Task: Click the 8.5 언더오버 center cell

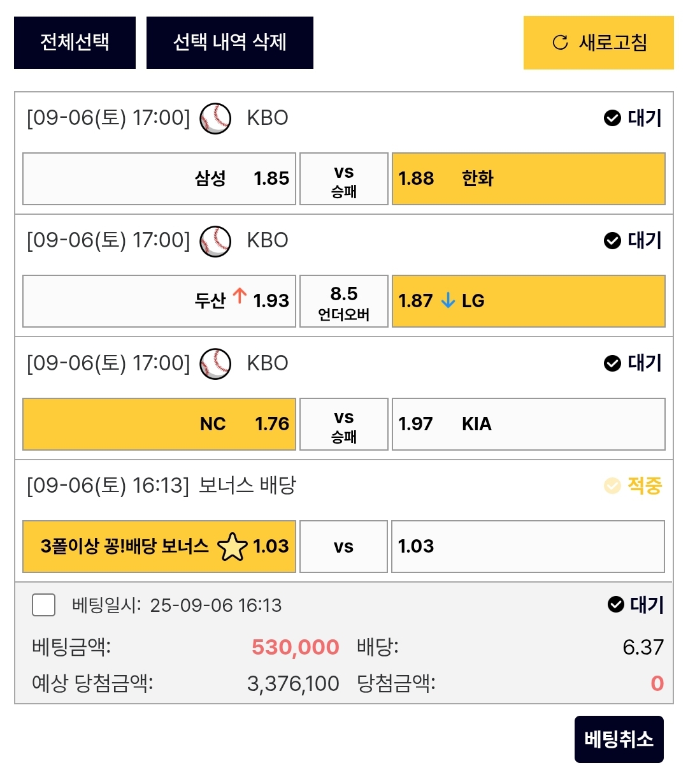Action: point(343,301)
